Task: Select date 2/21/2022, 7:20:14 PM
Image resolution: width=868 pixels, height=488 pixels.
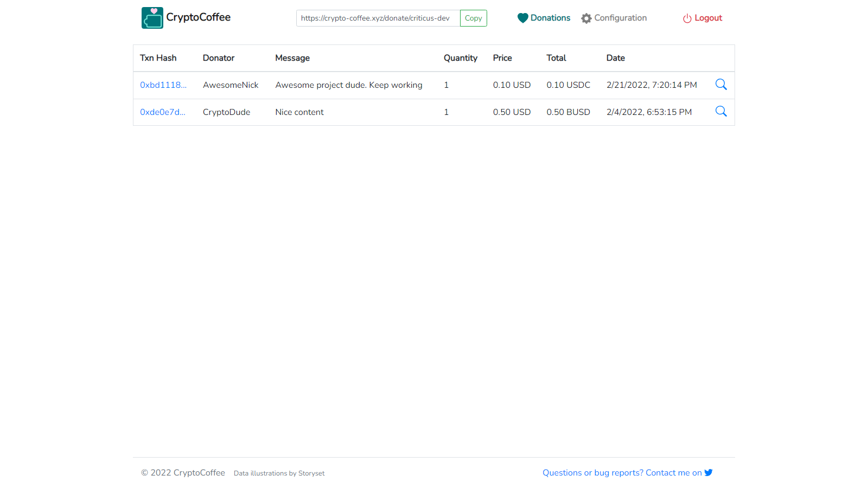Action: click(x=652, y=85)
